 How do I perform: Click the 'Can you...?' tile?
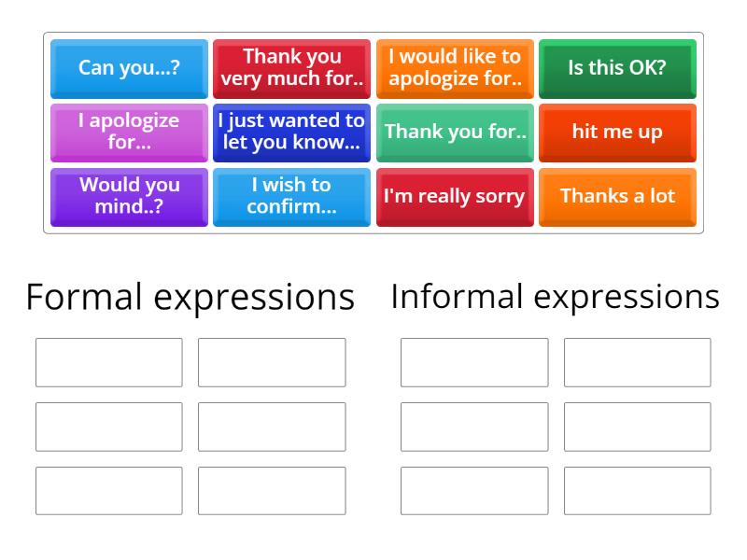pyautogui.click(x=129, y=68)
